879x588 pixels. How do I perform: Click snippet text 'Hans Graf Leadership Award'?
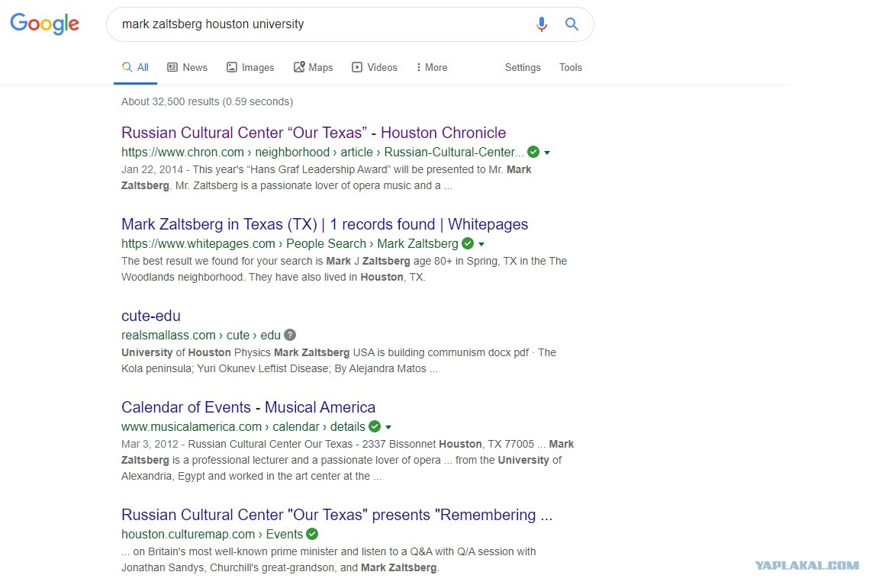point(318,169)
